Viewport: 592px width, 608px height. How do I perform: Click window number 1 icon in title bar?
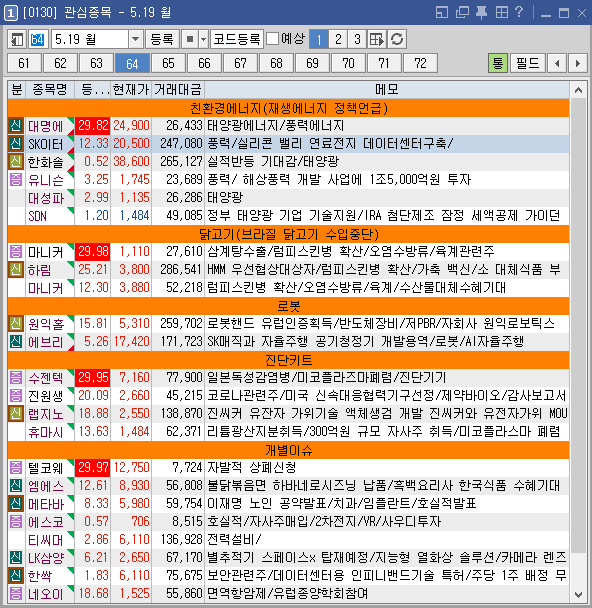click(x=10, y=13)
